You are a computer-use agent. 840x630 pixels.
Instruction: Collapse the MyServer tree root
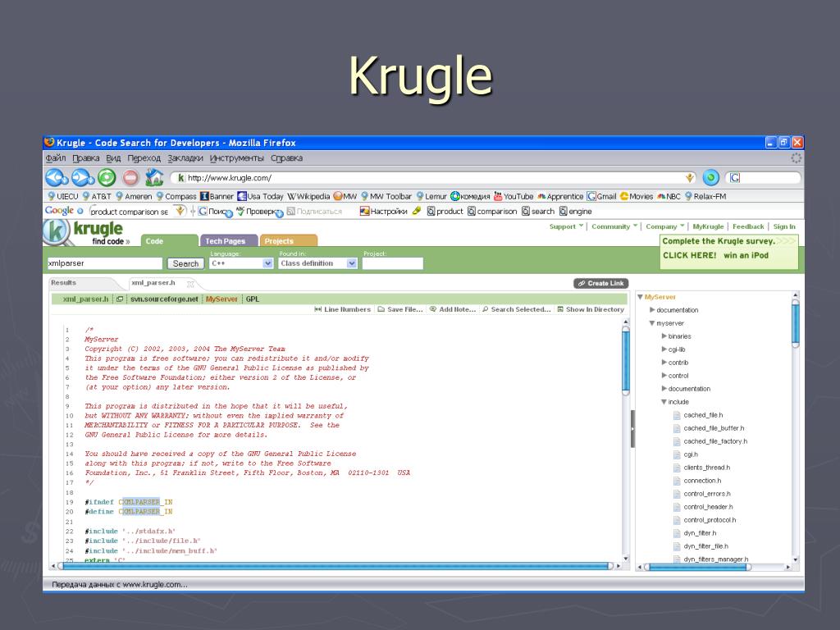[640, 297]
